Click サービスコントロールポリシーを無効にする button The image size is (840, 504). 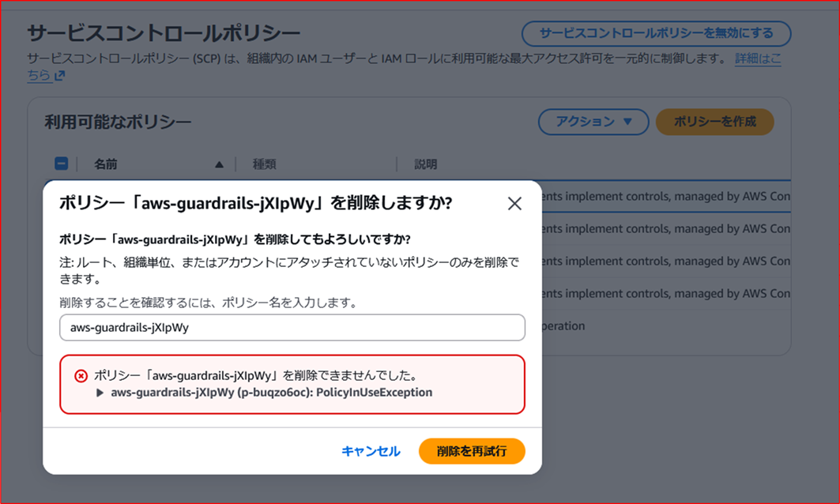tap(655, 33)
